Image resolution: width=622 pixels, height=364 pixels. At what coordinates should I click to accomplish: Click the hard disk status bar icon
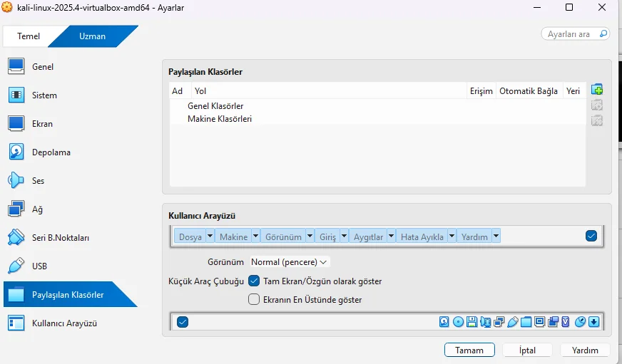point(444,322)
